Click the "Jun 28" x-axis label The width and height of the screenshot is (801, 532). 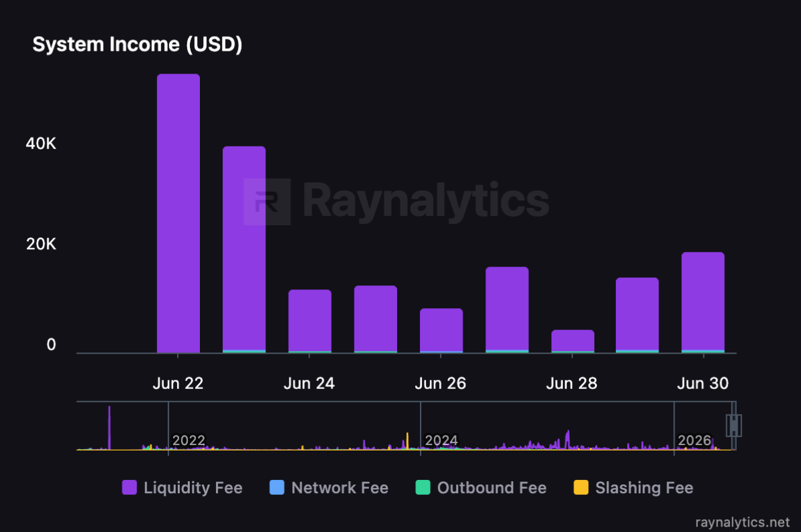point(572,384)
